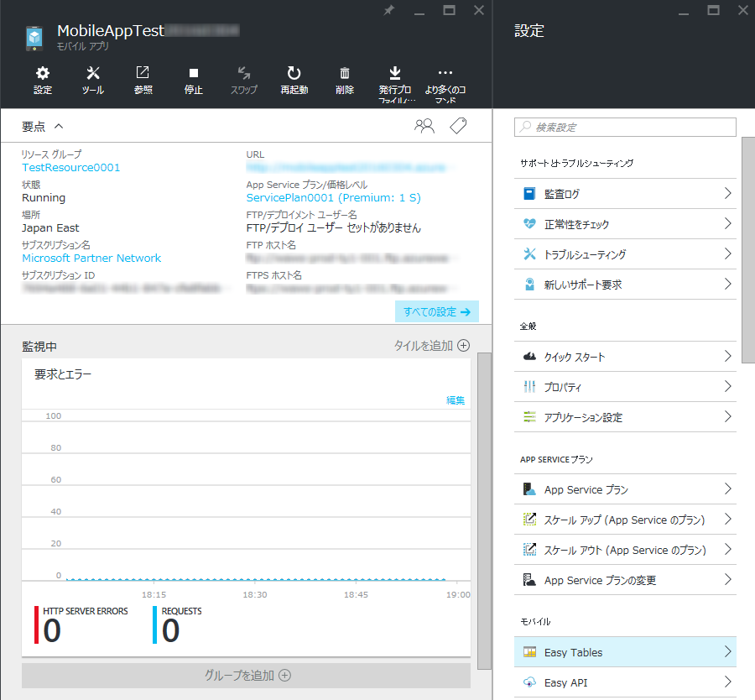This screenshot has width=755, height=700.
Task: Open TestResource0001 resource group link
Action: click(70, 168)
